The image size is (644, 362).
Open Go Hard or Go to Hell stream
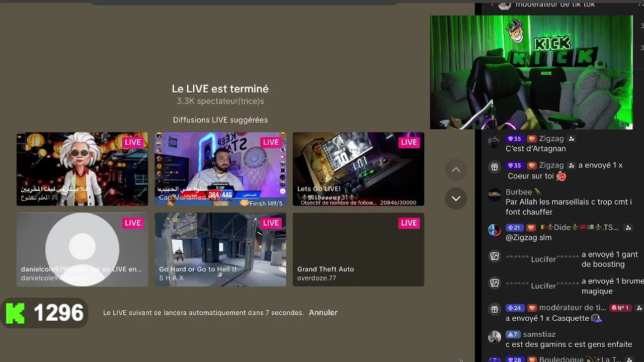point(220,249)
